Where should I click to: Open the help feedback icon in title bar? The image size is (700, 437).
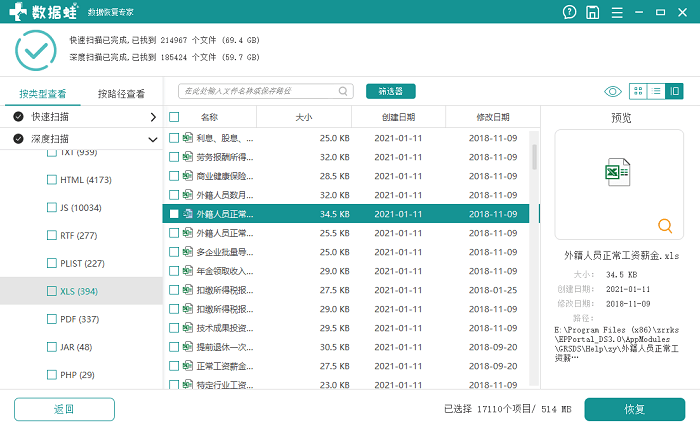tap(569, 12)
